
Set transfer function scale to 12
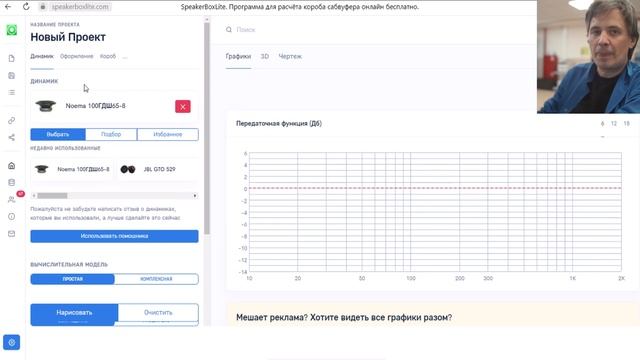pyautogui.click(x=613, y=123)
